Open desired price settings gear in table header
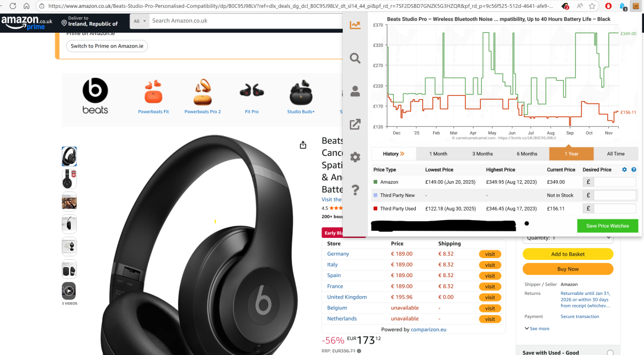This screenshot has height=355, width=644. [x=624, y=169]
